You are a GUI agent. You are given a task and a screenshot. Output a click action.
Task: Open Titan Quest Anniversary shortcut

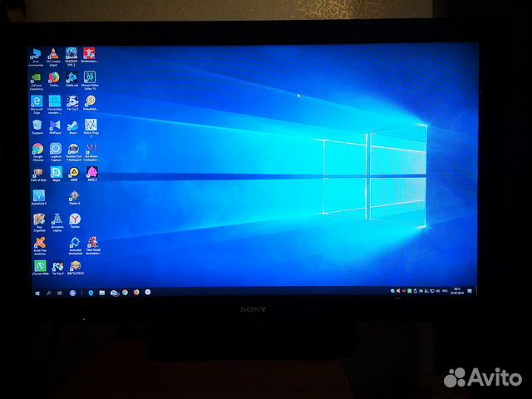coord(93,246)
